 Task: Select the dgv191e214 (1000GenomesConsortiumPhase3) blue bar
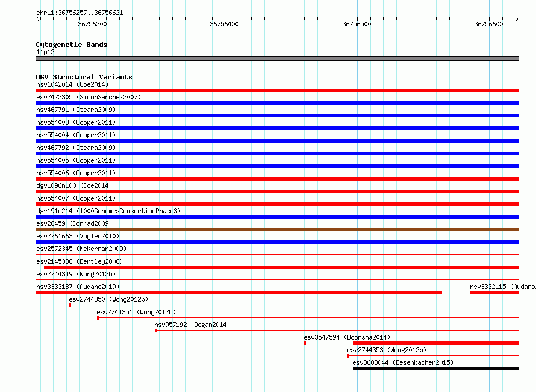[277, 217]
